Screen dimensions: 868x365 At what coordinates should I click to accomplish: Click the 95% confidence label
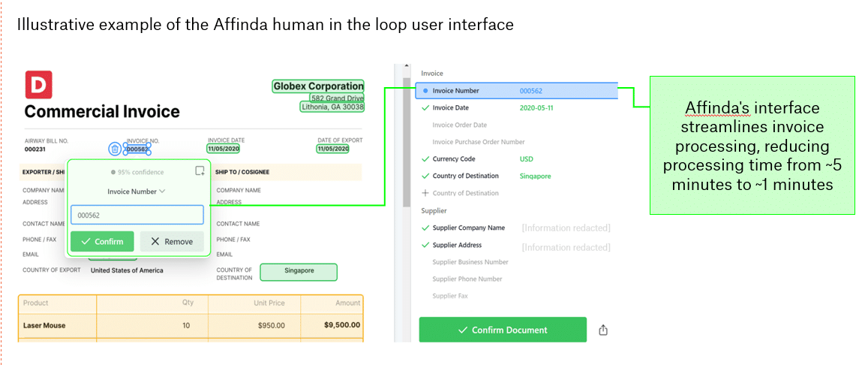tap(137, 172)
